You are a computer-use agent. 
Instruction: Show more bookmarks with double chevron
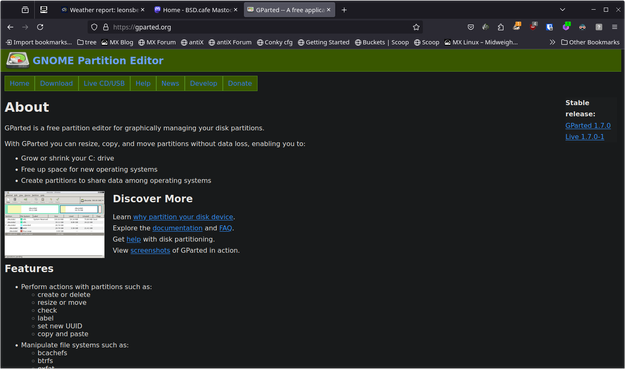point(552,42)
